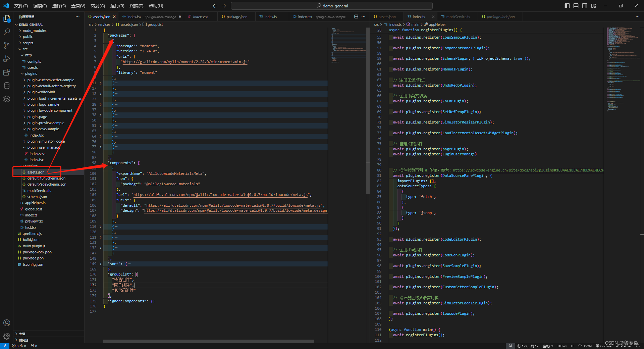The width and height of the screenshot is (644, 349).
Task: Open the Manage gear icon
Action: tap(7, 336)
